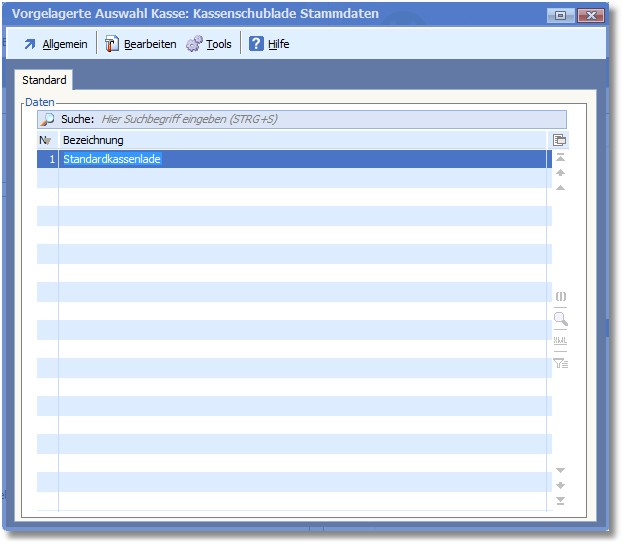This screenshot has height=545, width=623.
Task: Open the filter funnel icon
Action: 560,363
